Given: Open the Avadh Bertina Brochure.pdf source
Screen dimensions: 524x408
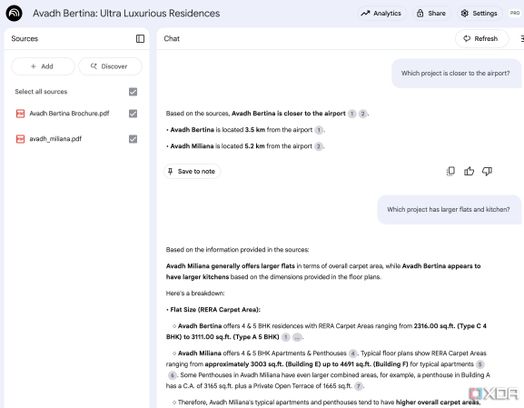Looking at the screenshot, I should (69, 114).
